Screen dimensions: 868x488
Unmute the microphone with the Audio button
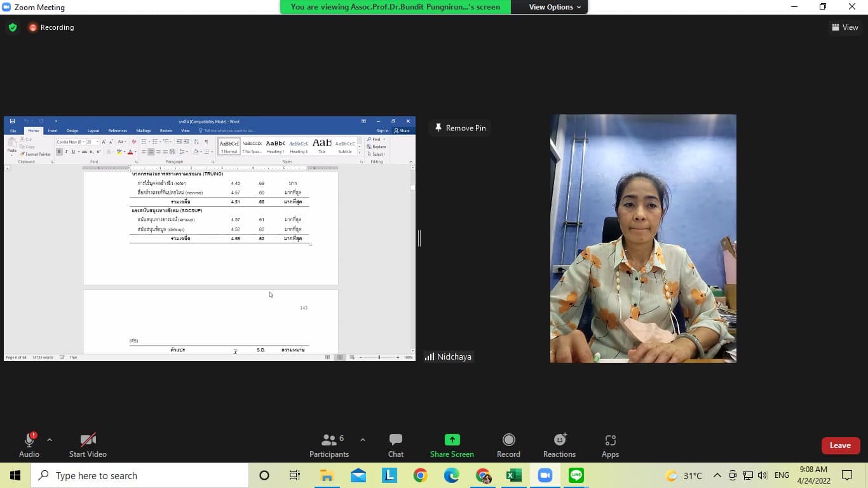point(29,445)
